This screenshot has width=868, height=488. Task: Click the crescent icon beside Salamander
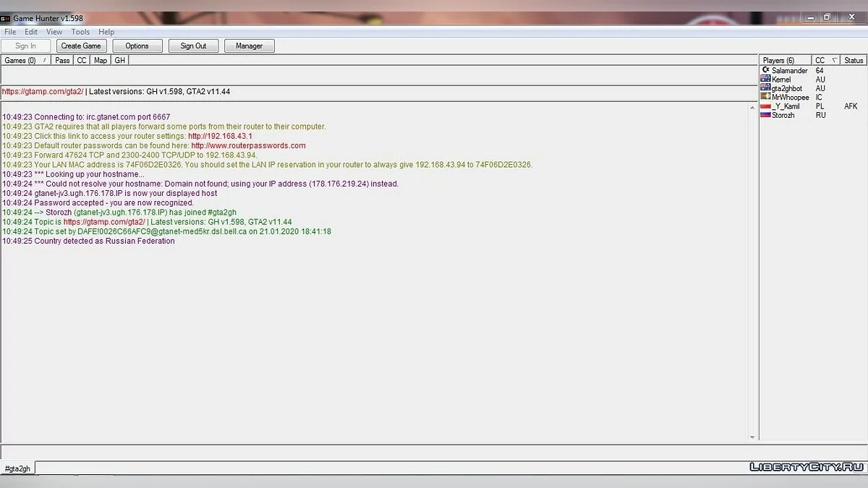tap(765, 71)
